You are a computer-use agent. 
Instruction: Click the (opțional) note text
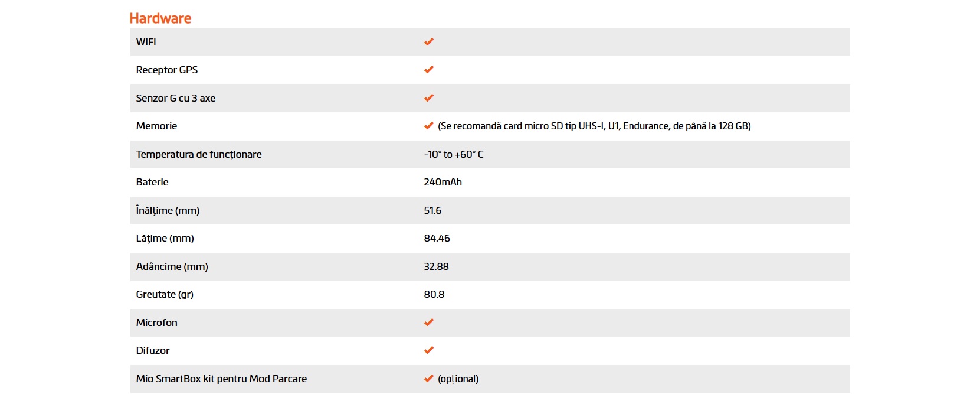tap(458, 379)
